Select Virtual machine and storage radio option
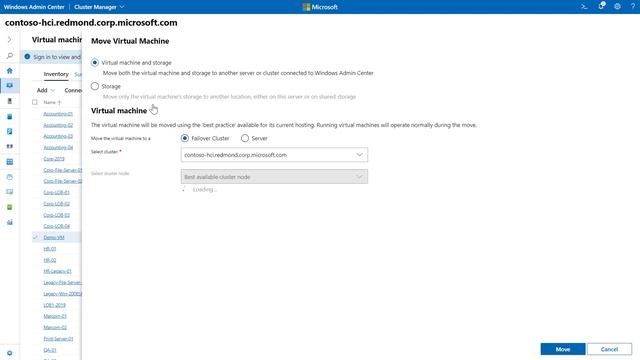Screen dimensions: 640x360 tap(95, 62)
